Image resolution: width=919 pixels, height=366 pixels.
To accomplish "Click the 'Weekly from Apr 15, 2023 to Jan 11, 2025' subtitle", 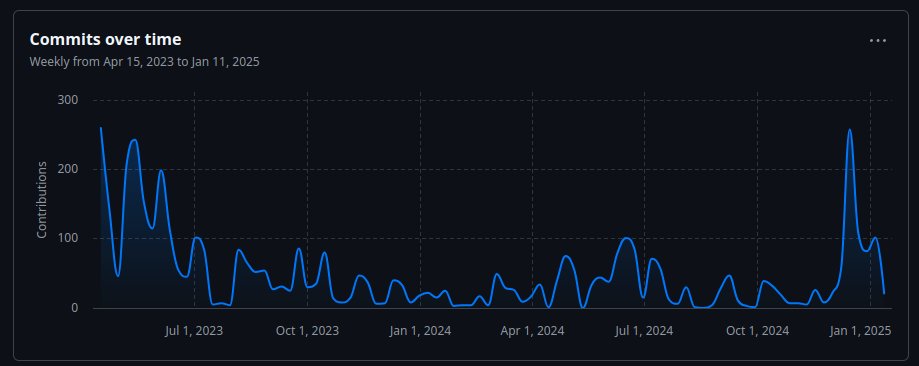I will [x=144, y=62].
